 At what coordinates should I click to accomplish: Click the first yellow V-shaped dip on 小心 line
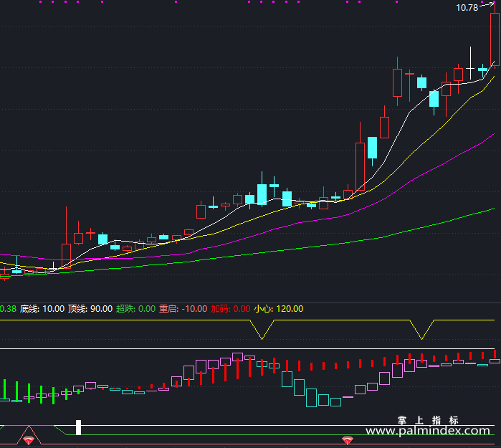262,330
